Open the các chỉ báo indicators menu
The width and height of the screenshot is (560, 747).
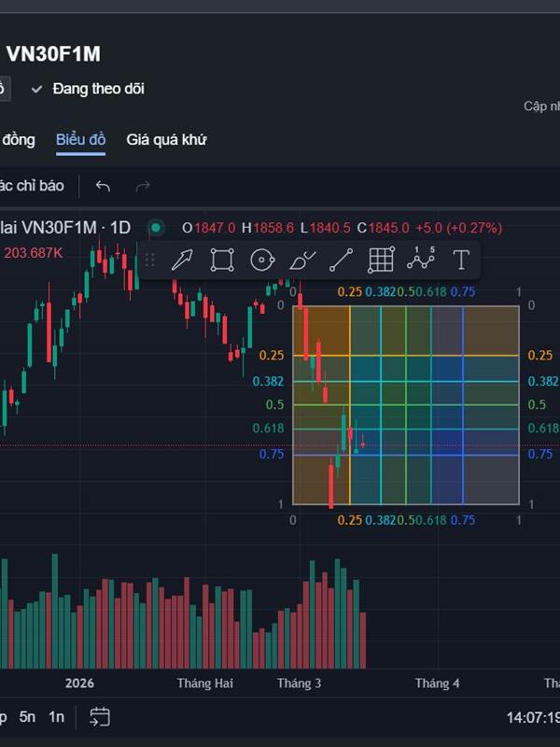pos(33,186)
